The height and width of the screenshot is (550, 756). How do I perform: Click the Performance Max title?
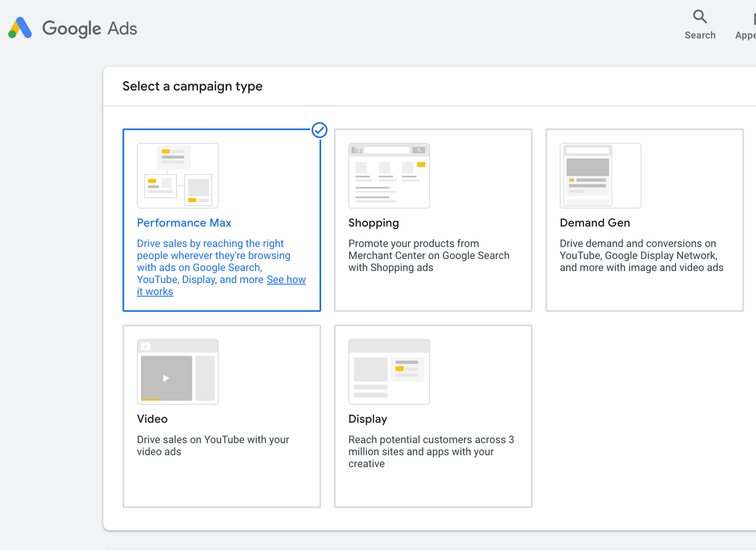pos(184,223)
